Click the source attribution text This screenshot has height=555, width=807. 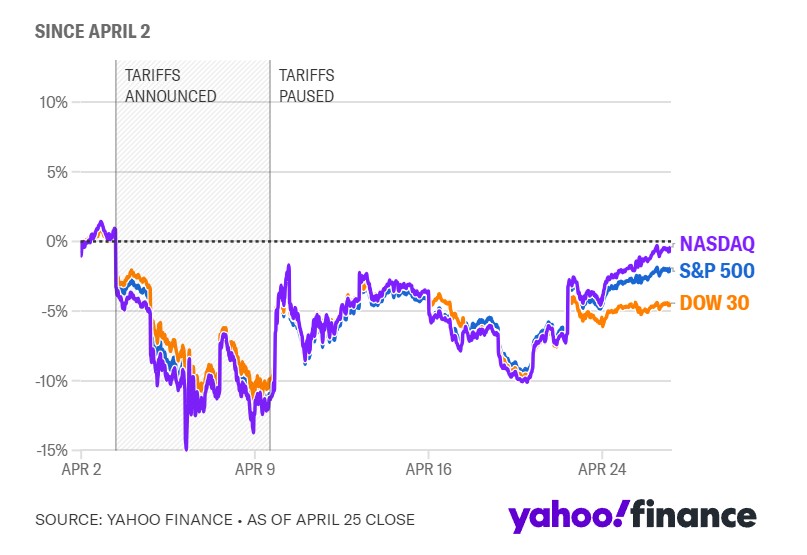(225, 519)
